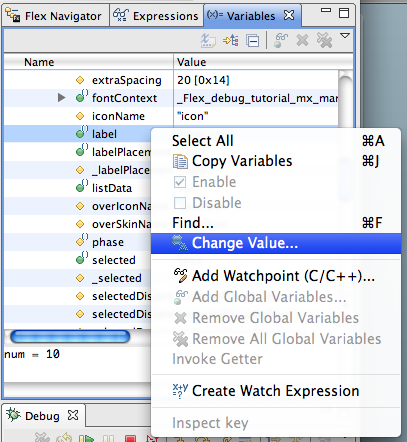Click the red Terminate icon in Debug bar
Viewport: 407px width, 442px height.
130,438
